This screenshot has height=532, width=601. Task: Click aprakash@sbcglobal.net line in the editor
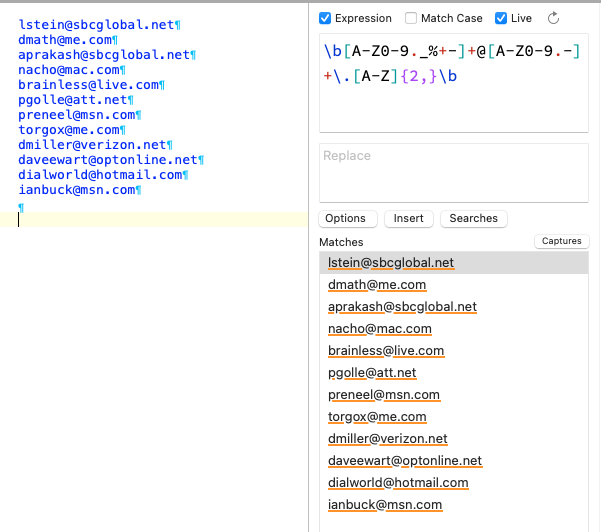[104, 55]
